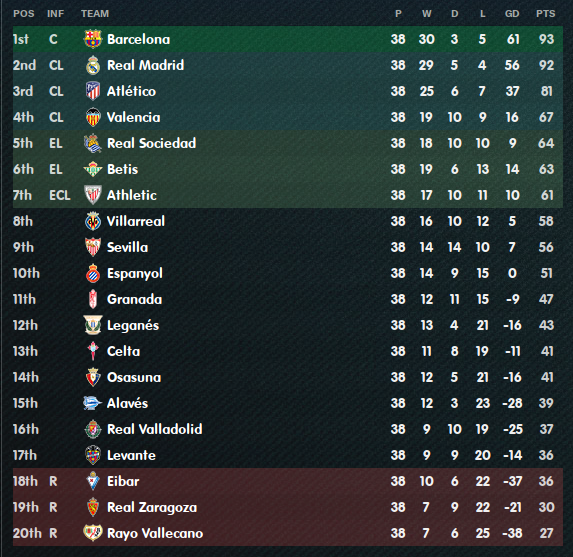573x557 pixels.
Task: Open Real Zaragoza team name link
Action: tap(152, 507)
